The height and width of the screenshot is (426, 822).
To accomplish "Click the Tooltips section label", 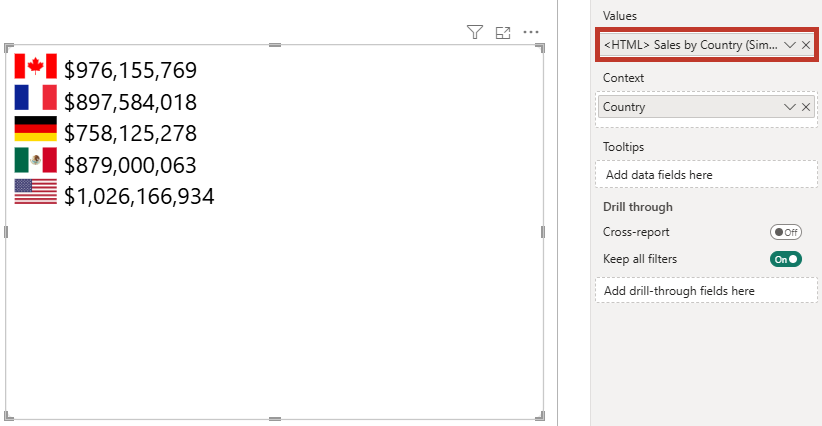I will 623,147.
